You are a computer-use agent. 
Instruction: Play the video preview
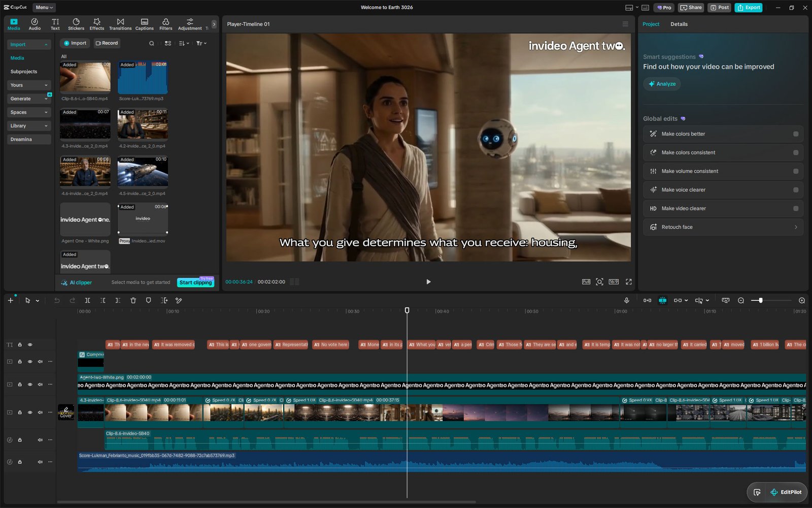click(428, 281)
